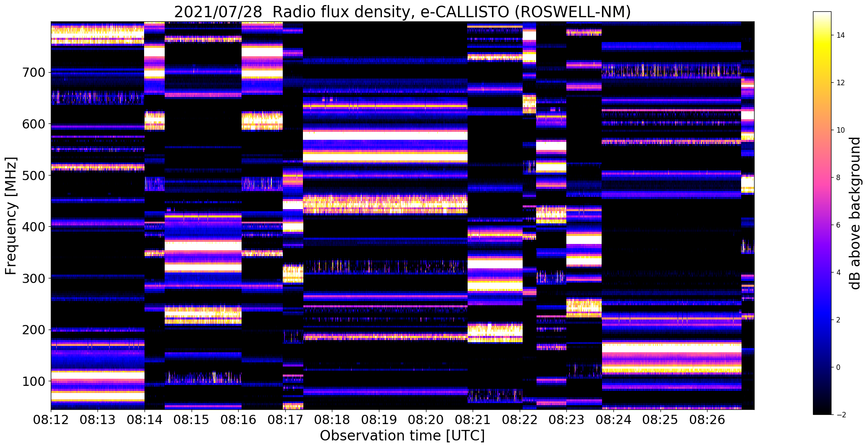Click the colorbar tick label 6
This screenshot has height=448, width=868.
point(839,225)
